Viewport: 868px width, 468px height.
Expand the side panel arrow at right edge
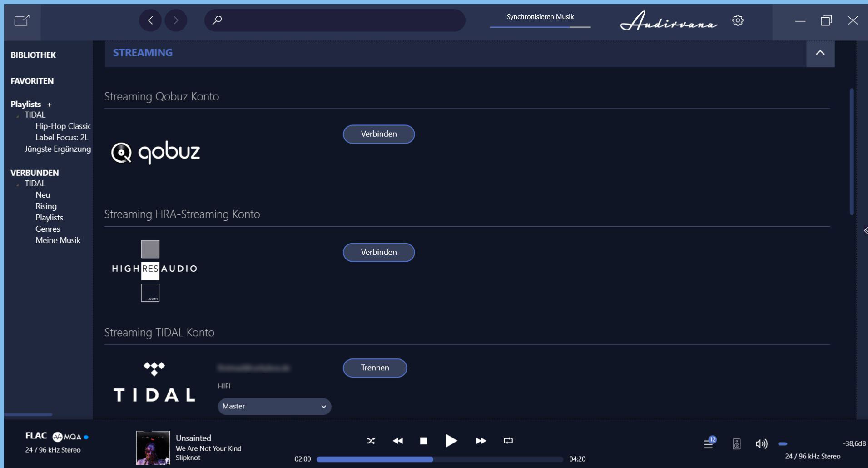point(865,230)
